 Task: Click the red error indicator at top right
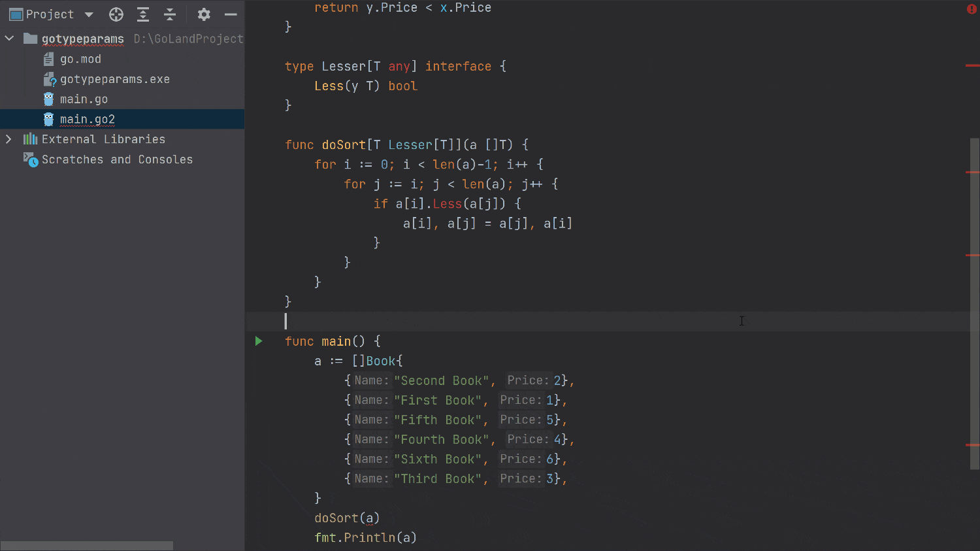[973, 10]
